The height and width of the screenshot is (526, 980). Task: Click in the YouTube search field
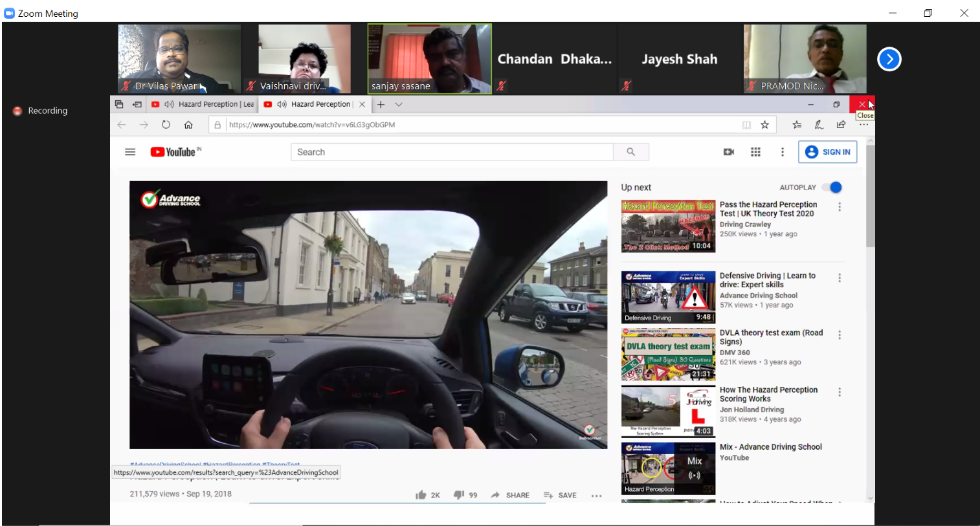[x=452, y=152]
